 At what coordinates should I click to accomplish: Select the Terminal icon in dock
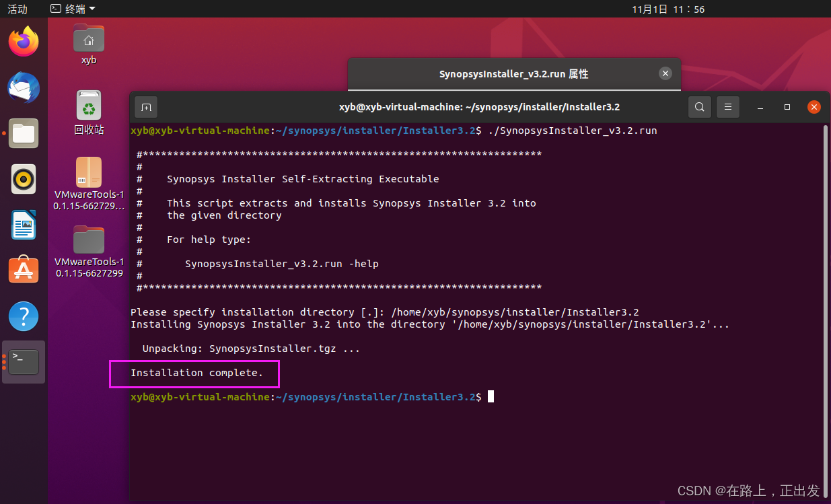(x=24, y=362)
